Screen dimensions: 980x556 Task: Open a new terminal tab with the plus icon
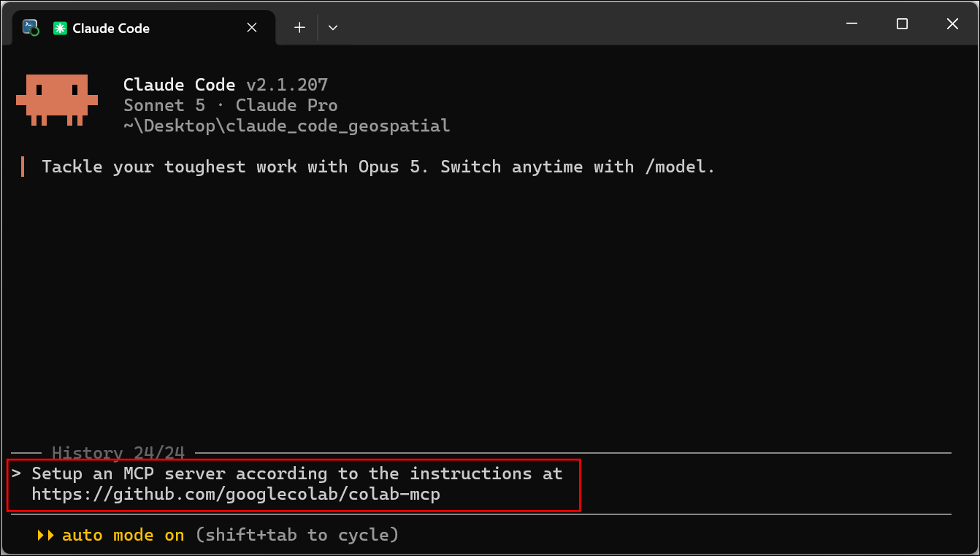299,28
